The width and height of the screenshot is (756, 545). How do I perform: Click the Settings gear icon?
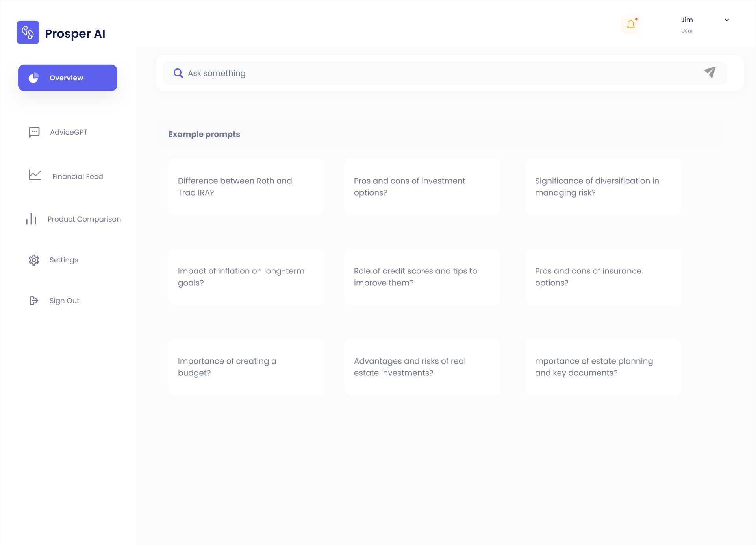click(34, 260)
